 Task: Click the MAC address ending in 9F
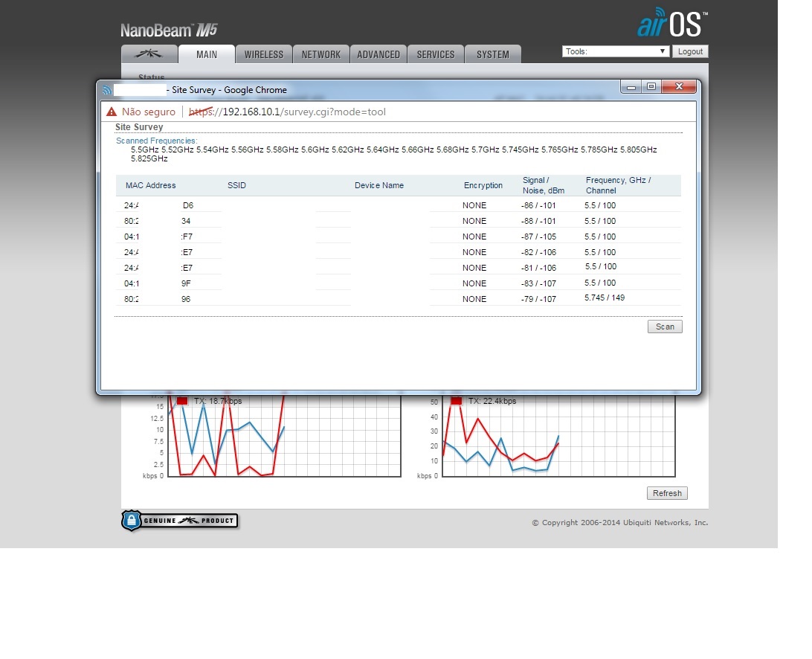click(158, 283)
